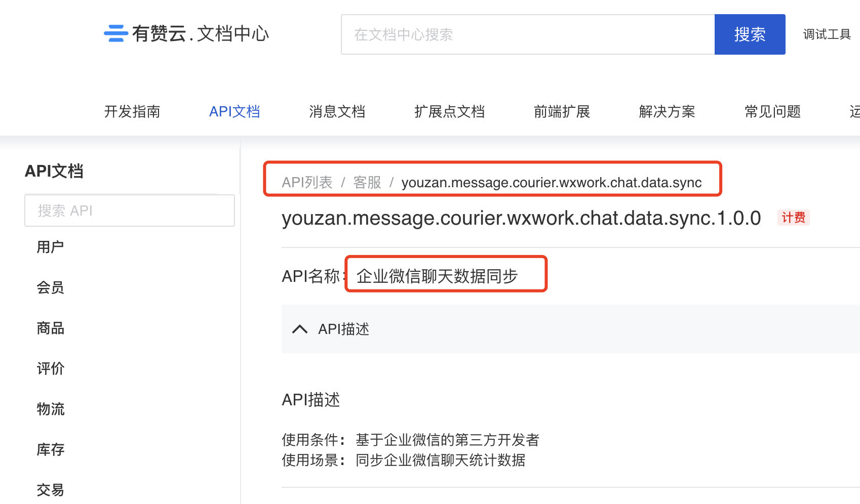The image size is (860, 504).
Task: Switch to the 消息文档 tab
Action: coord(337,111)
